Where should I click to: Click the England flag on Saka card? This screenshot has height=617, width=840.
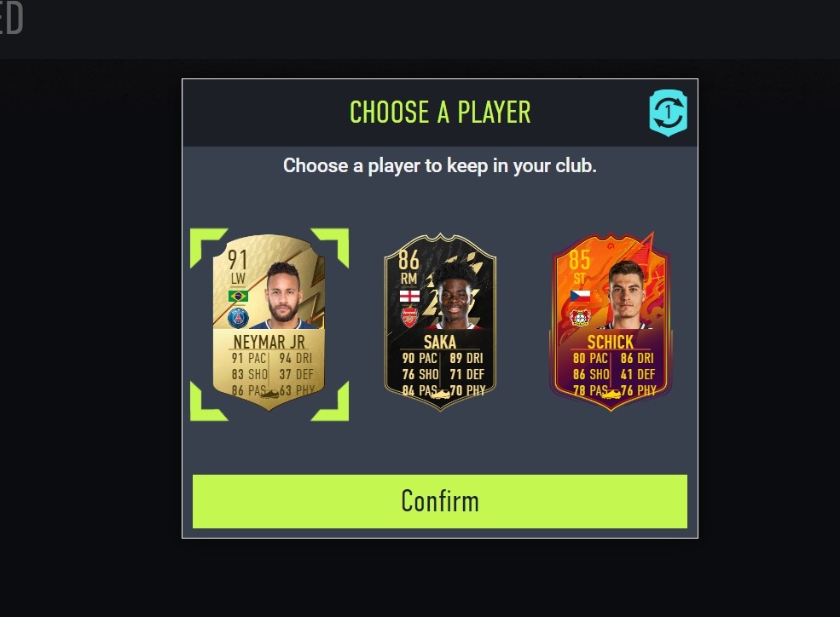click(409, 296)
